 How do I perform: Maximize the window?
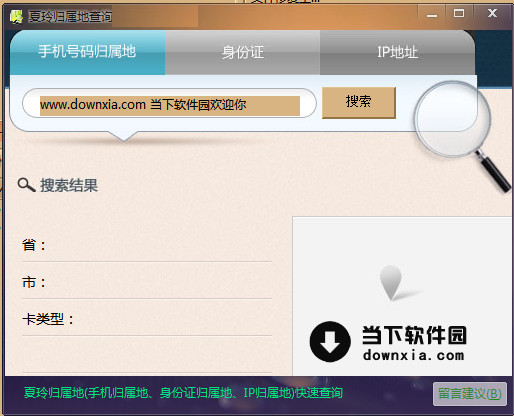pos(459,14)
